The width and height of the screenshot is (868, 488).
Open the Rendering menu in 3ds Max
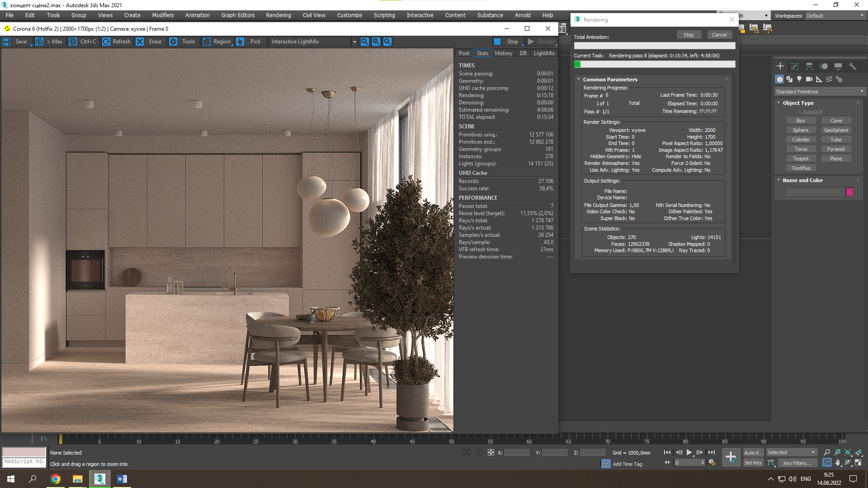[x=278, y=15]
